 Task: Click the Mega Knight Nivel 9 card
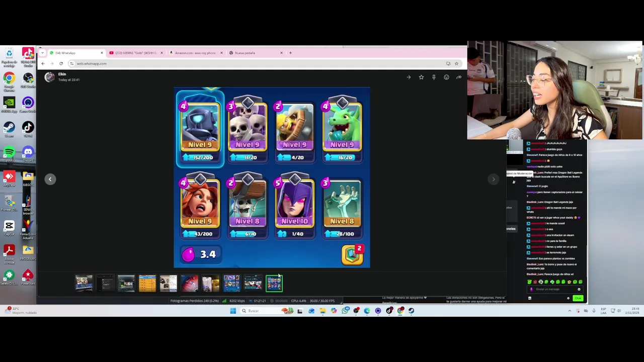[200, 129]
